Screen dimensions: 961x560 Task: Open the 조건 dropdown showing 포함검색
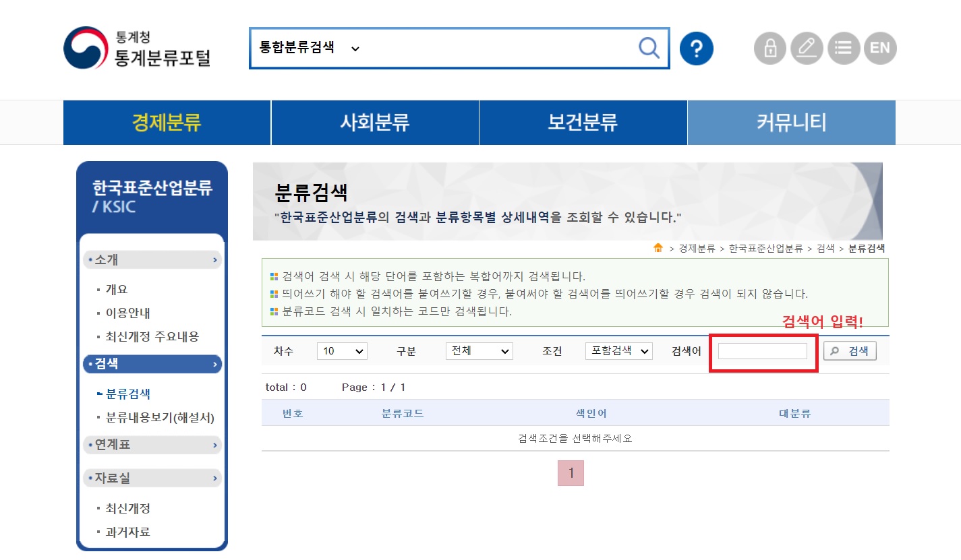[x=619, y=351]
